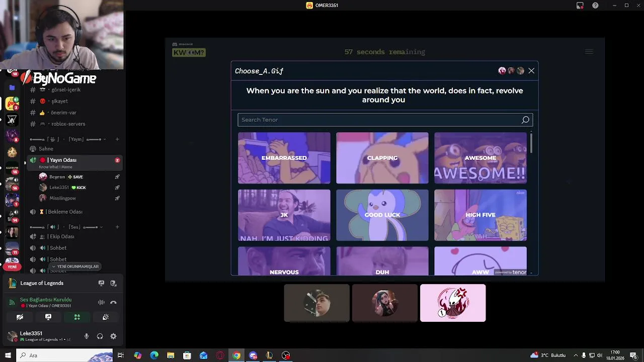This screenshot has width=644, height=362.
Task: Select the CLAPPING gif category
Action: tap(382, 158)
